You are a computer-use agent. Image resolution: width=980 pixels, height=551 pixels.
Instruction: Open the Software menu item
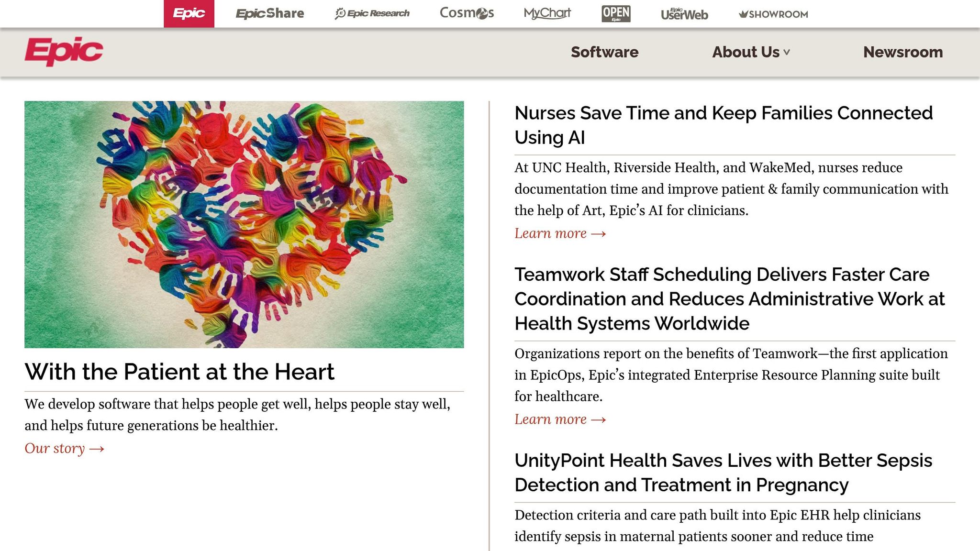click(x=604, y=52)
